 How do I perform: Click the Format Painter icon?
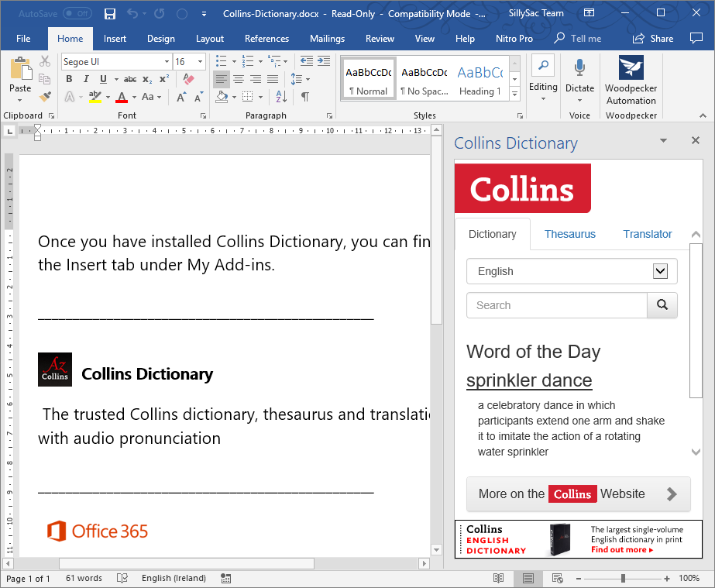(x=45, y=97)
